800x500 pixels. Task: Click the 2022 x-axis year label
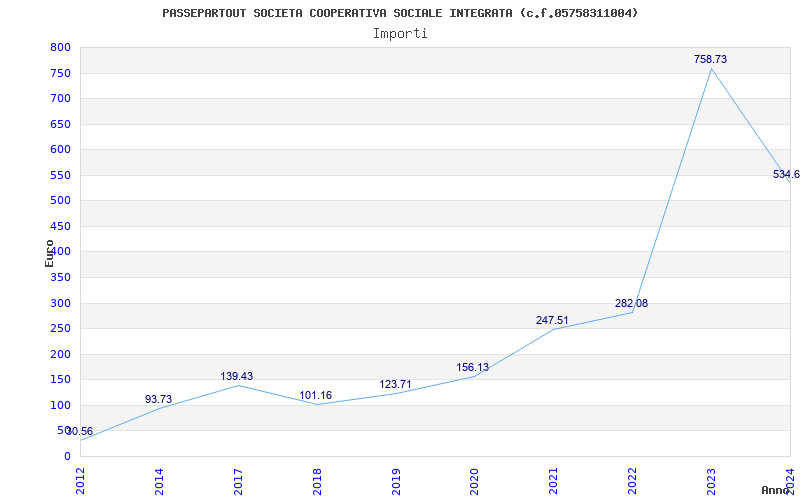[632, 481]
